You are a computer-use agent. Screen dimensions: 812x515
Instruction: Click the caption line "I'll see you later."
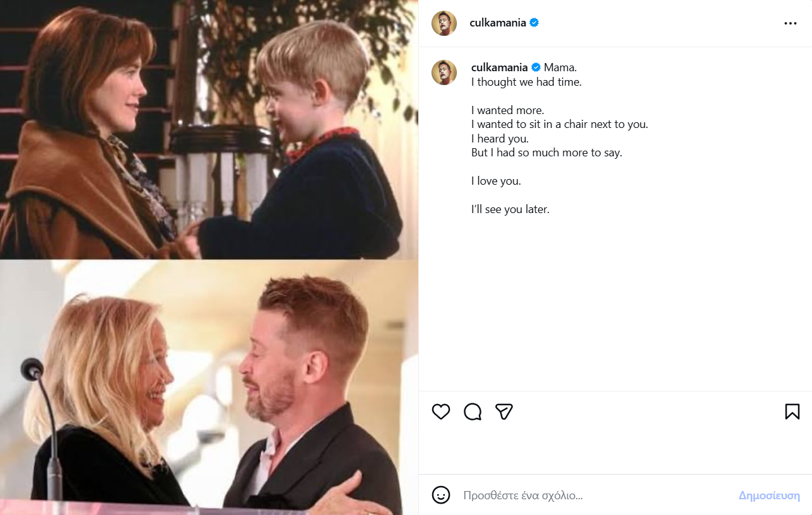(510, 209)
